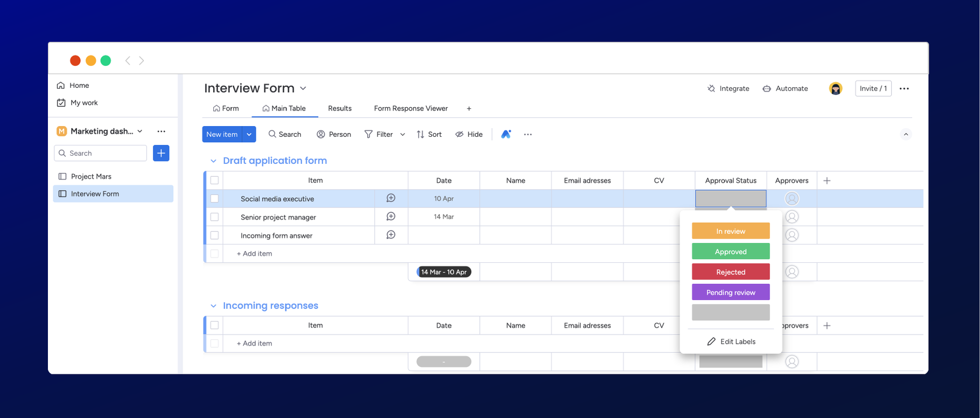Check the Social media executive row checkbox
The height and width of the screenshot is (418, 980).
tap(214, 199)
